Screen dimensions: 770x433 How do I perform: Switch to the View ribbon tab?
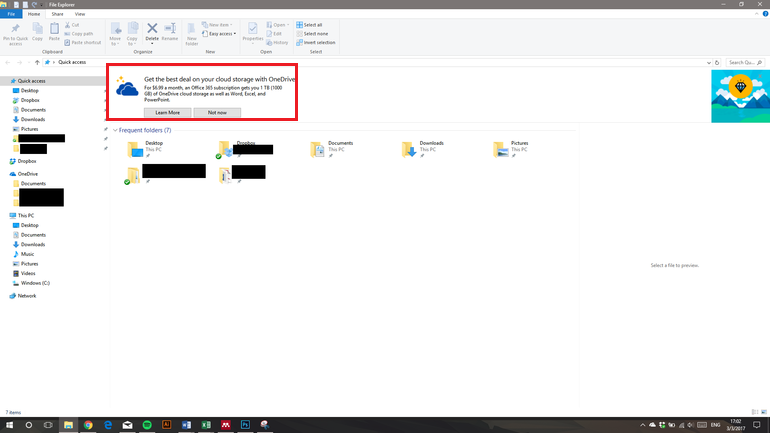pos(80,14)
